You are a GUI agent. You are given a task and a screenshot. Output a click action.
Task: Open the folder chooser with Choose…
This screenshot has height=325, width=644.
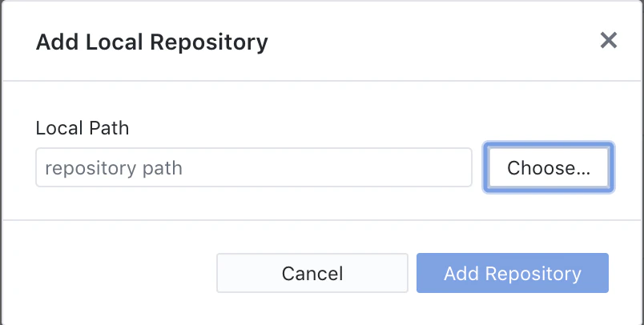pyautogui.click(x=549, y=167)
